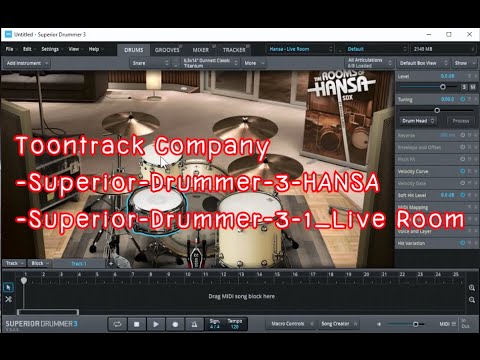This screenshot has height=360, width=480.
Task: Click the Tuning slider handle
Action: point(437,110)
